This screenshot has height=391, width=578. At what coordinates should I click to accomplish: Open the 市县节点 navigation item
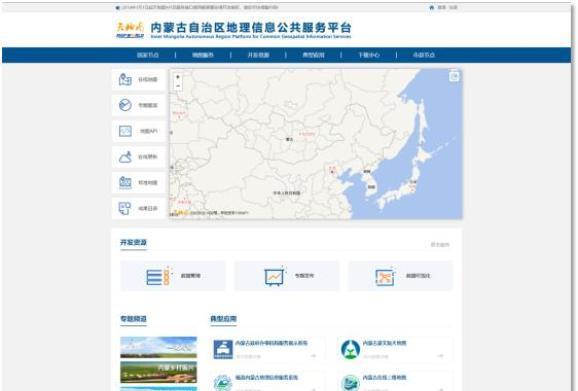(x=424, y=55)
